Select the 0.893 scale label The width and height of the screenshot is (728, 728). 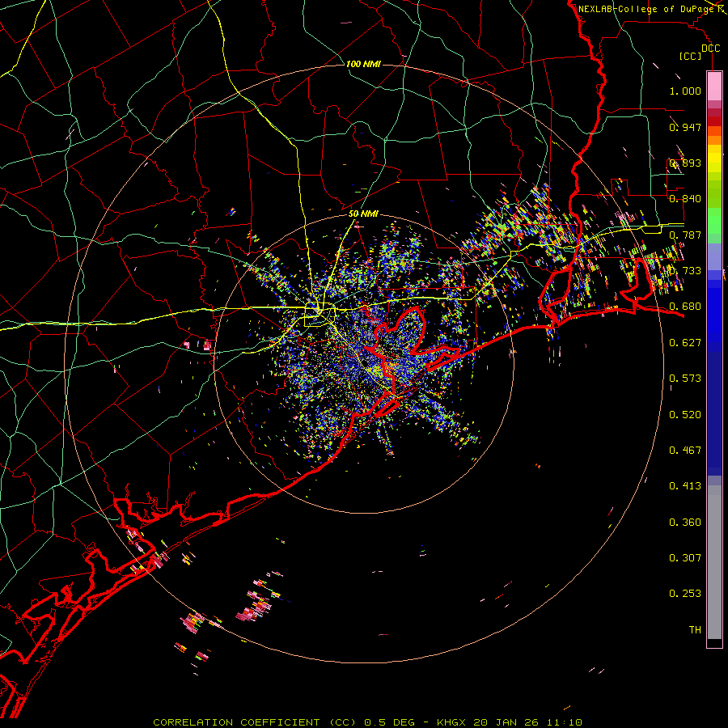point(685,163)
